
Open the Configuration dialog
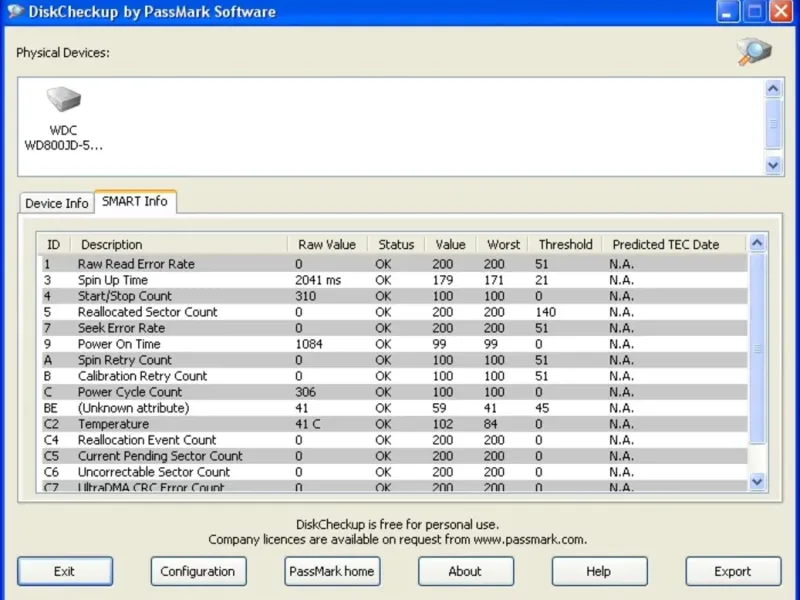[198, 571]
